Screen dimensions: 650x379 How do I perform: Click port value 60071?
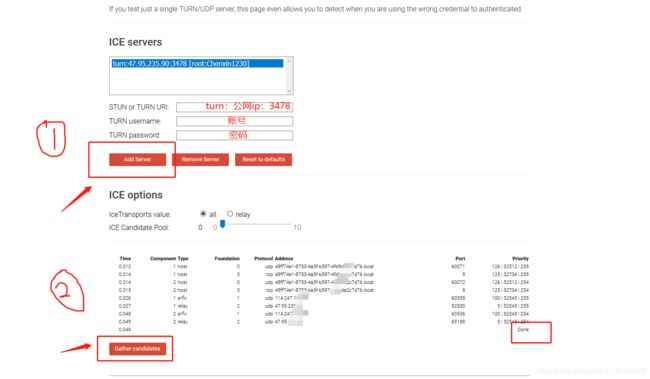pyautogui.click(x=458, y=267)
